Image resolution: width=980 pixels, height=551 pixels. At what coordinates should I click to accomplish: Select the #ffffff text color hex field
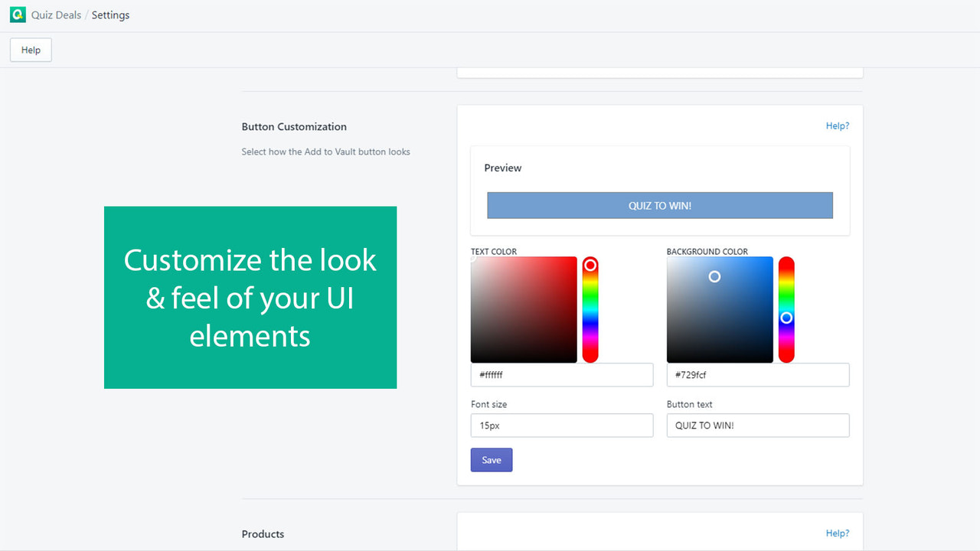click(561, 374)
